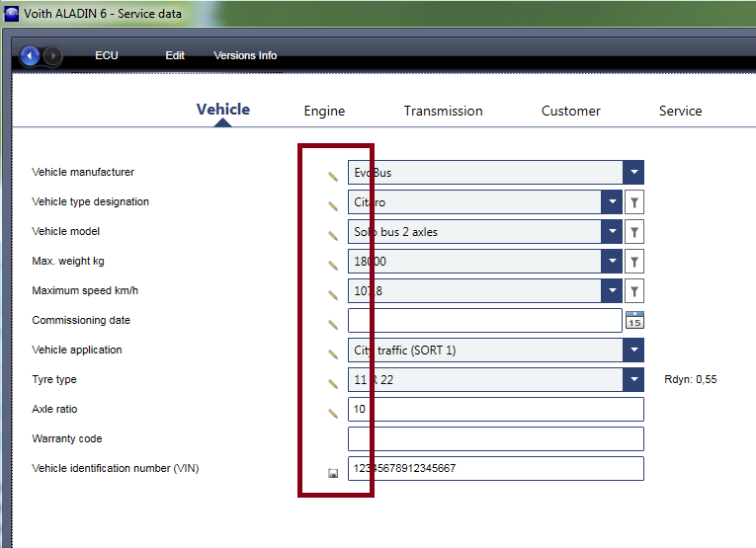The height and width of the screenshot is (548, 756).
Task: Click the 'Tyre type' label
Action: click(x=54, y=379)
